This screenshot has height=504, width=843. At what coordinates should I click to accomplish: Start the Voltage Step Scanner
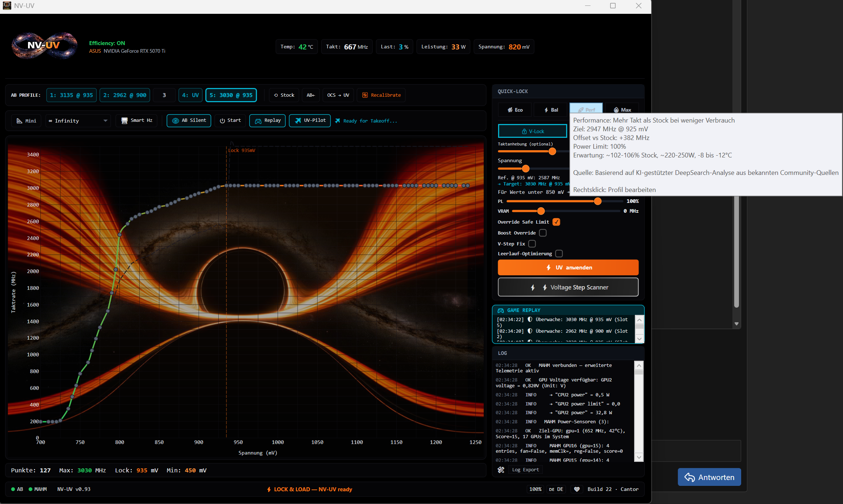tap(568, 287)
